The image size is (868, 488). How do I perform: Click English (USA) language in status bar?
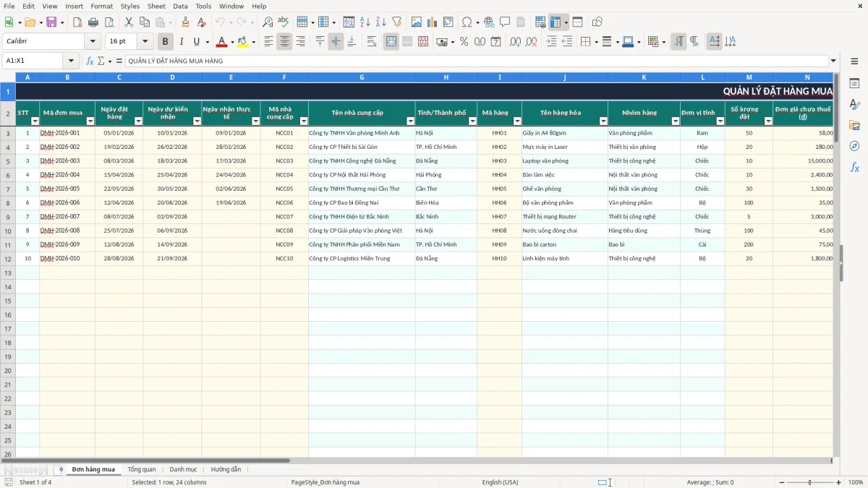click(x=500, y=482)
